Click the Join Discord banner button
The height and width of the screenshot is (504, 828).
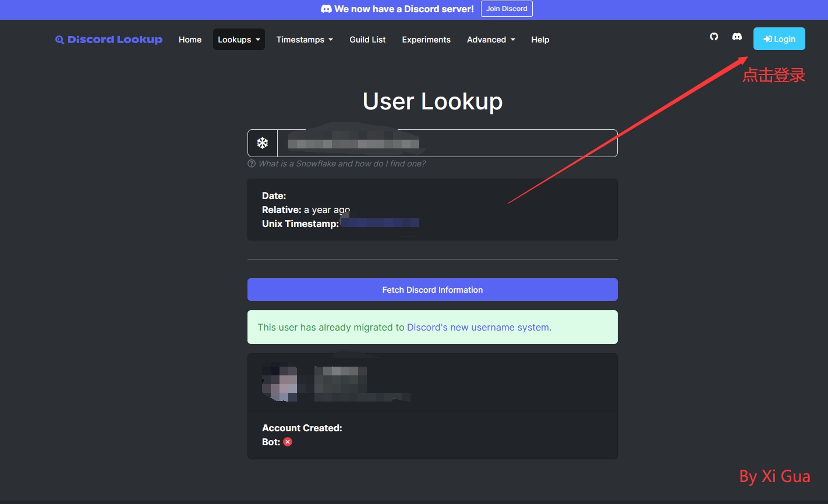point(507,9)
